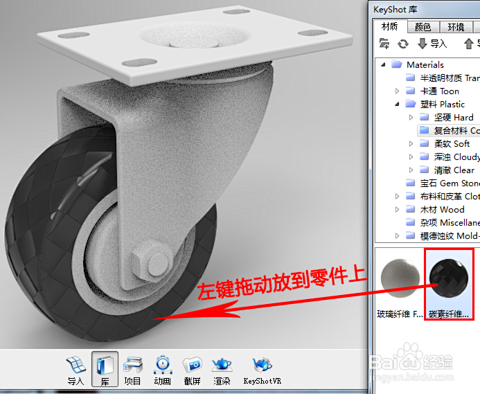480x394 pixels.
Task: Click the 导入 Import toolbar icon
Action: 76,370
